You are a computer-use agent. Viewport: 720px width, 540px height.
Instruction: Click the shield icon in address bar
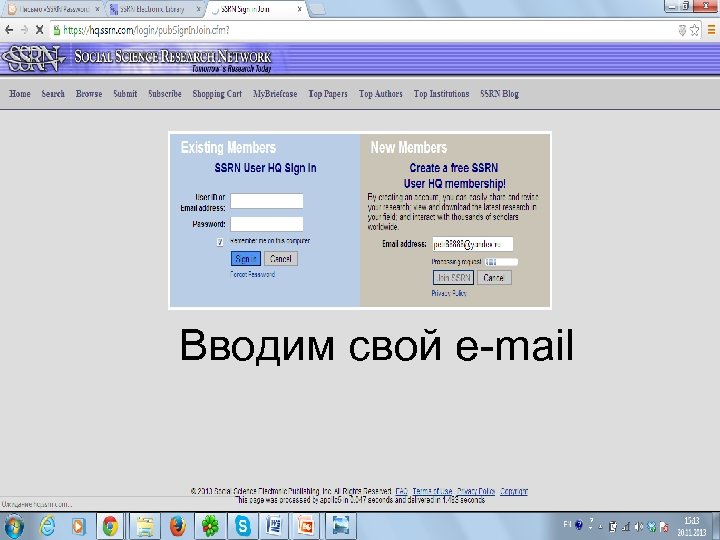[x=682, y=30]
